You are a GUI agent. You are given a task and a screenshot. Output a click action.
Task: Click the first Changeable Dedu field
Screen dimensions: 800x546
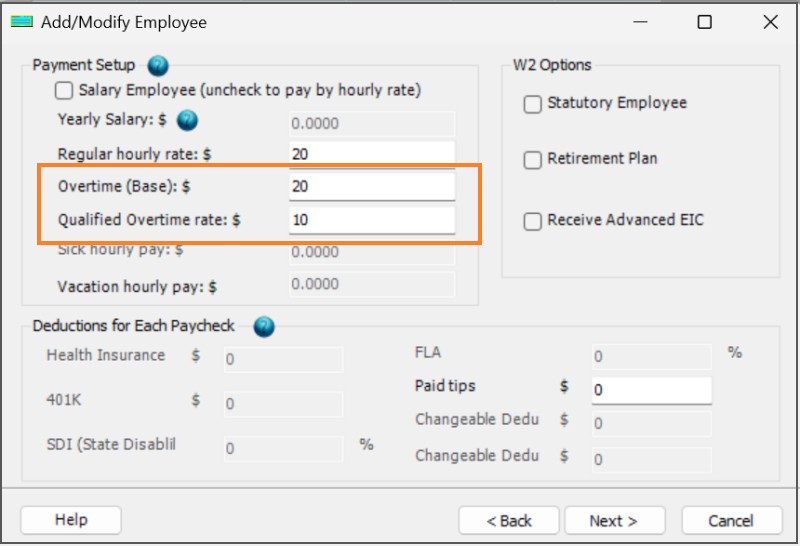[652, 424]
